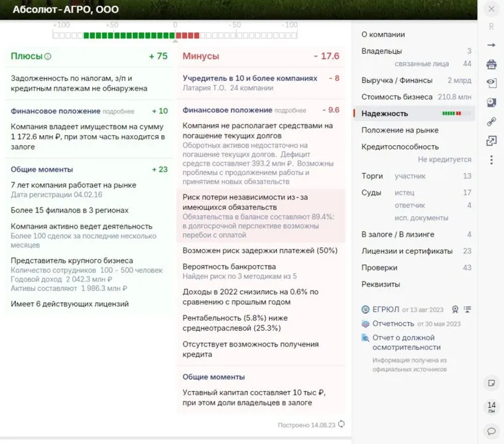This screenshot has height=444, width=504.
Task: Open the three-dot more options menu
Action: point(491,160)
